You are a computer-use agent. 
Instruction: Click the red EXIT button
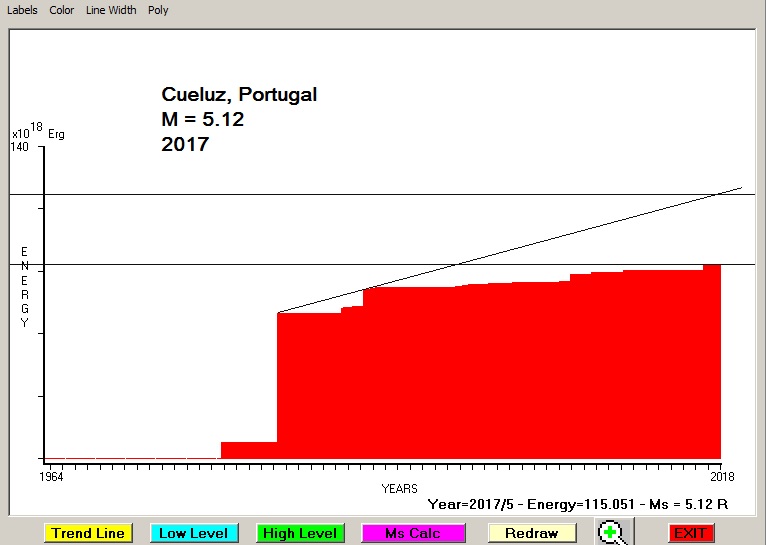(690, 533)
